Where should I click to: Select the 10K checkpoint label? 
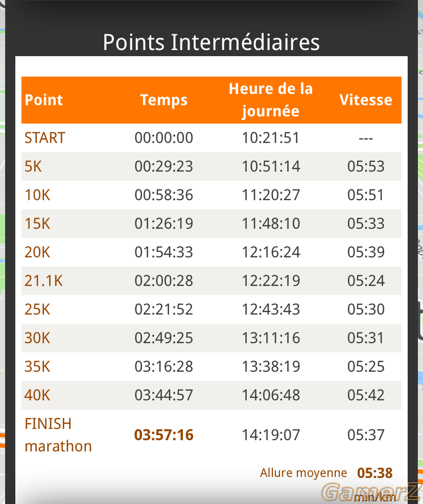pos(37,195)
